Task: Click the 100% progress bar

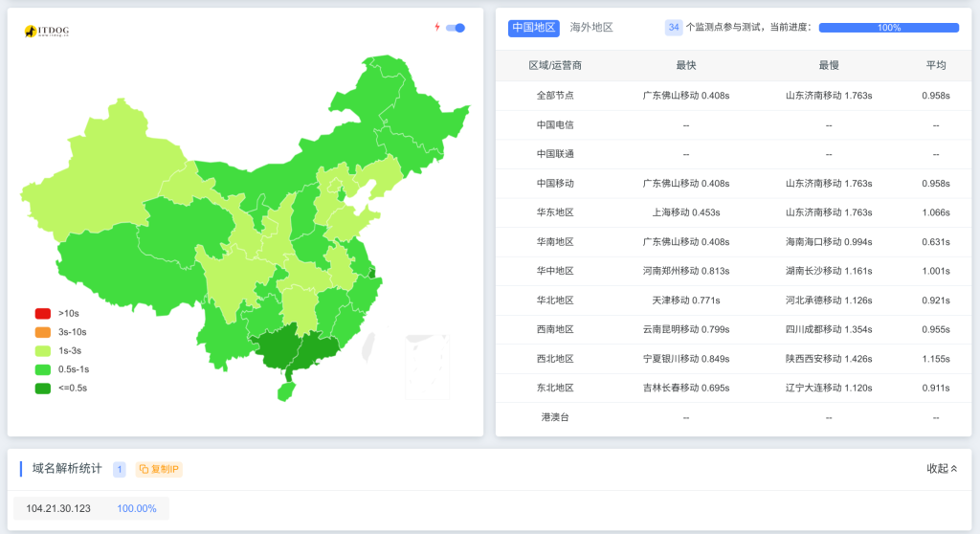Action: click(889, 28)
